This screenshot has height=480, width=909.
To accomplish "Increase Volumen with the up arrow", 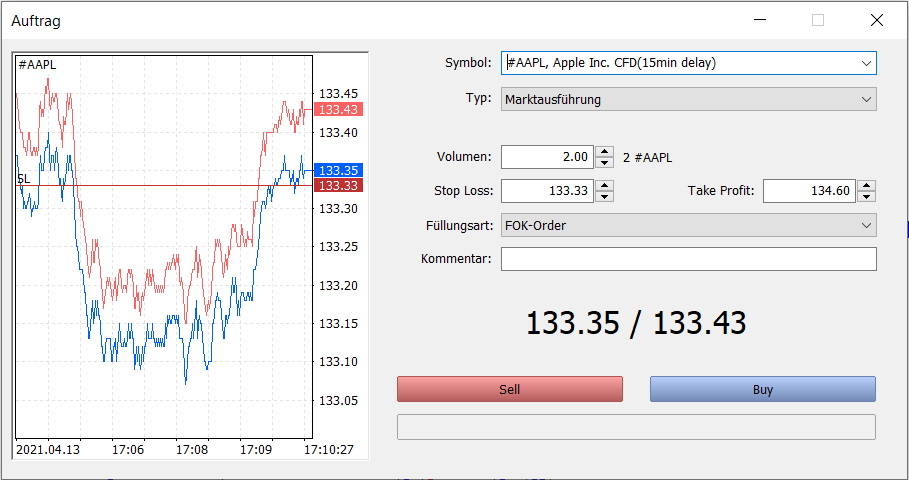I will click(605, 152).
